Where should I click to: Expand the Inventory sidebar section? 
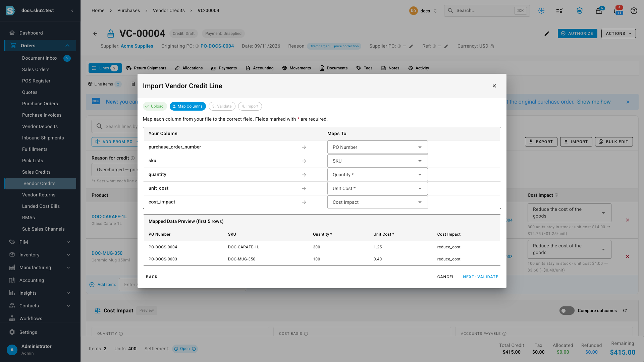pos(40,255)
